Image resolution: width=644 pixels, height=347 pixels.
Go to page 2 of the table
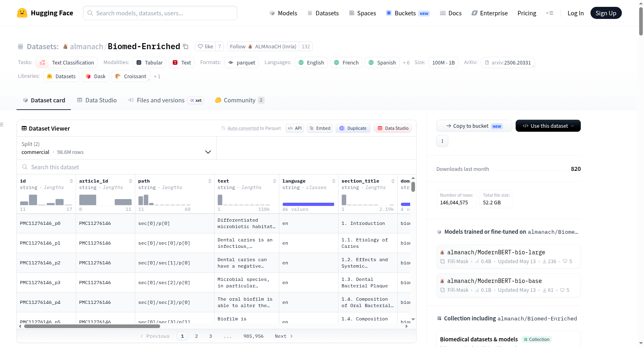[x=196, y=336]
